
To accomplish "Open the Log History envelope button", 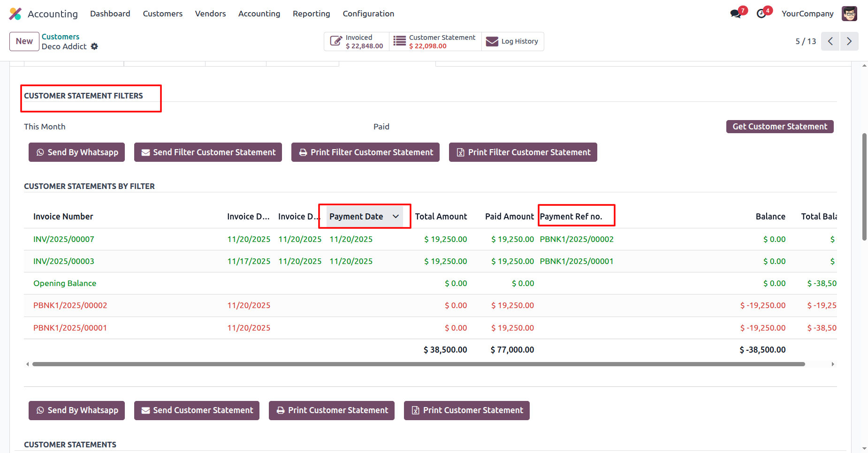I will click(512, 42).
